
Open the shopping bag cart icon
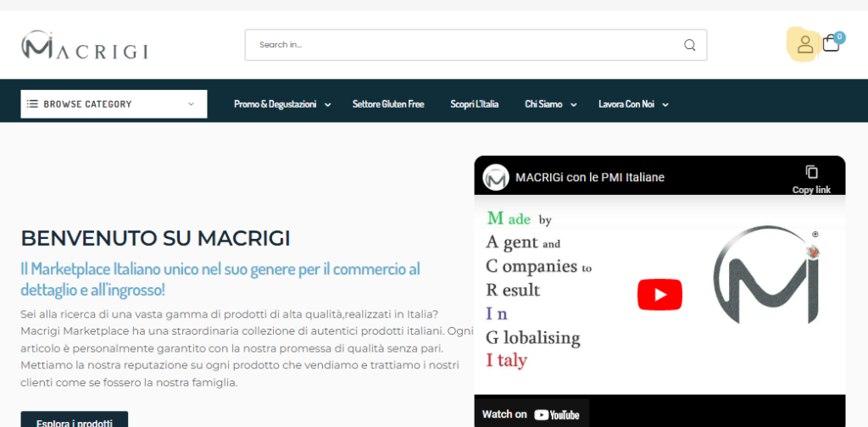point(831,43)
